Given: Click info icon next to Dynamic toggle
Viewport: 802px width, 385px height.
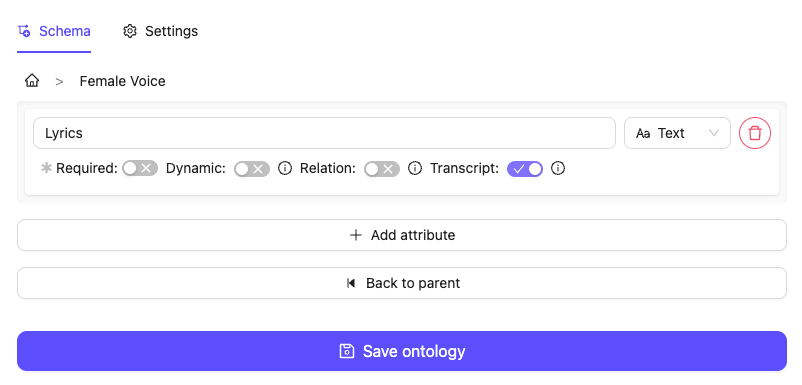Looking at the screenshot, I should click(x=285, y=168).
